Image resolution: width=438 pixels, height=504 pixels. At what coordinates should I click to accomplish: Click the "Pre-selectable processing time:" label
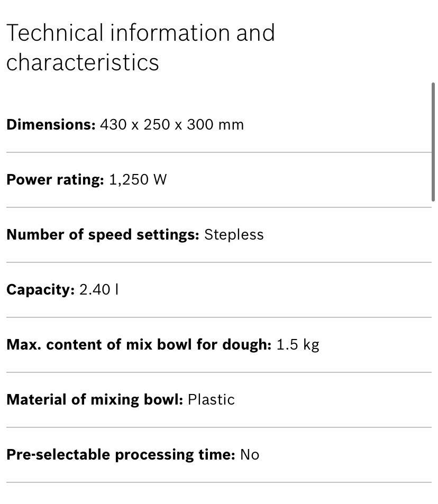[x=121, y=455]
